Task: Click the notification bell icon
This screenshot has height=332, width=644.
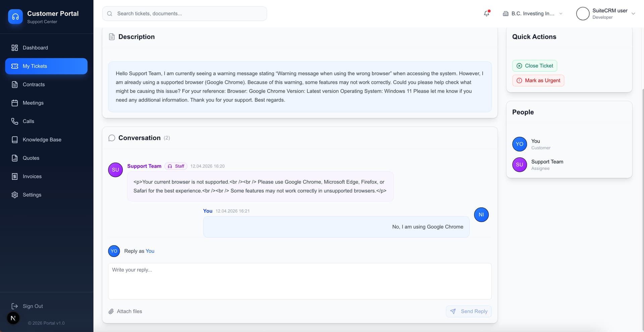Action: (486, 14)
